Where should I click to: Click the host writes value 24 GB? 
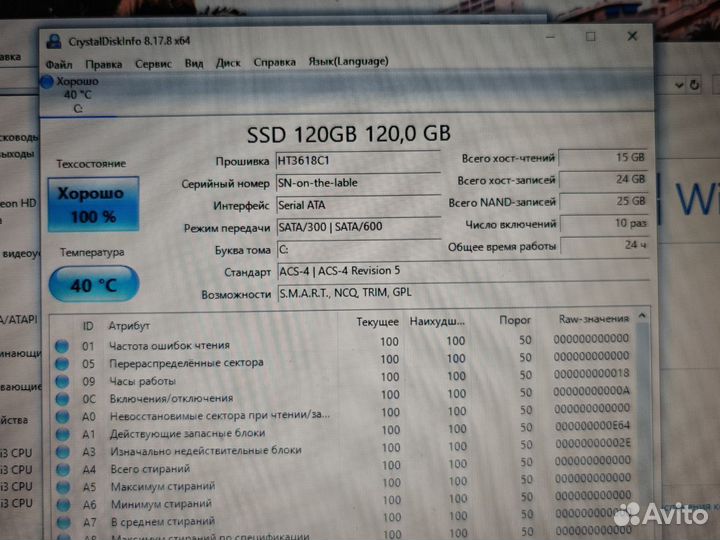click(603, 180)
